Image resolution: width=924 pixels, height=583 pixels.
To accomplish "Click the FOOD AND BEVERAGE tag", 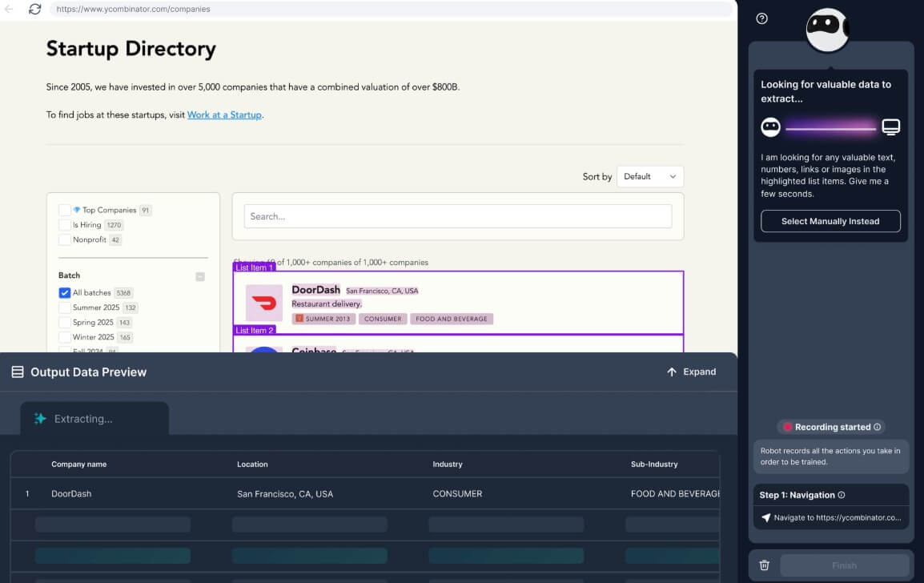I will pyautogui.click(x=452, y=319).
